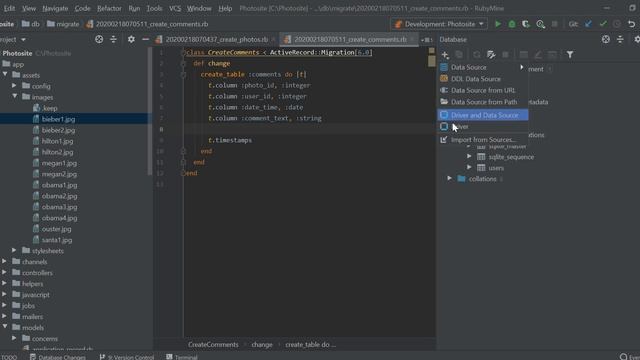
Task: Run the Development: Photosite configuration
Action: point(498,24)
